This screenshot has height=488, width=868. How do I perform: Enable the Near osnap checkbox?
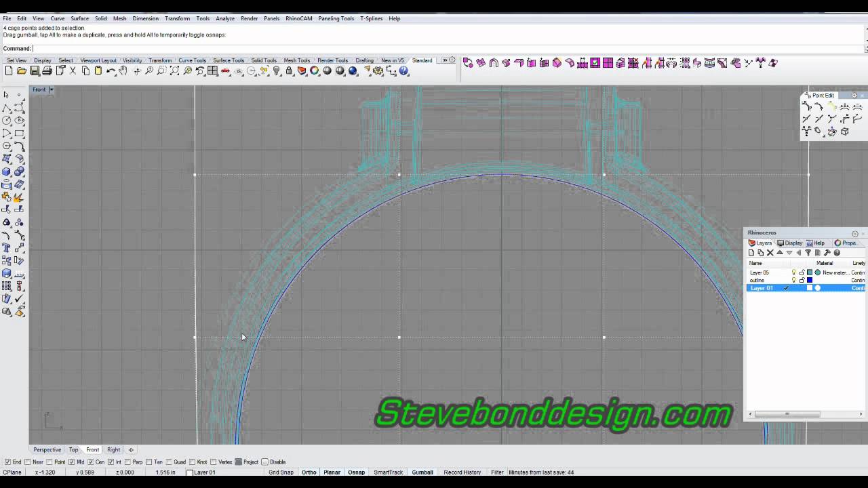[x=28, y=462]
